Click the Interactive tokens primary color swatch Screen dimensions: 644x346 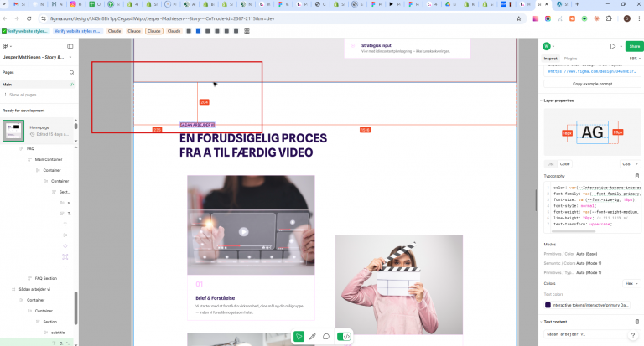tap(548, 305)
